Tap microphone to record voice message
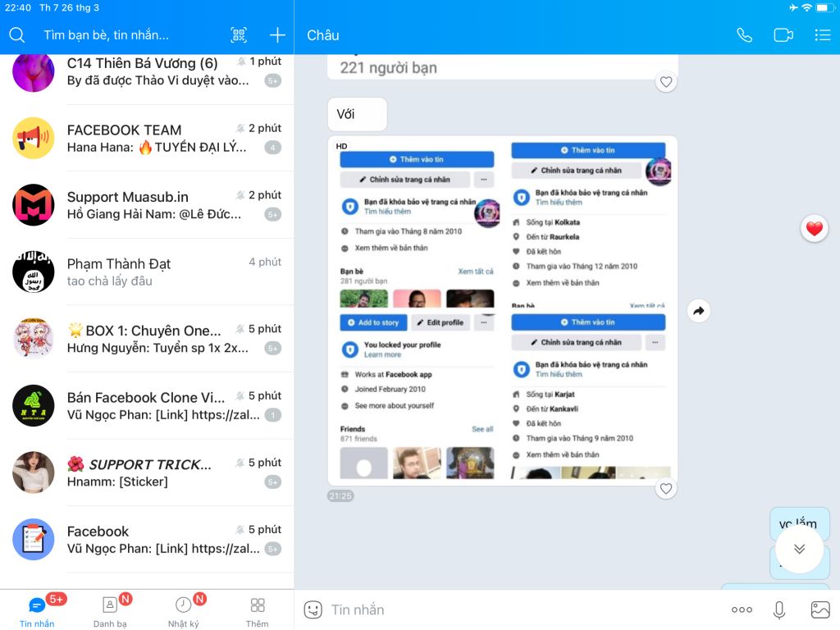Image resolution: width=840 pixels, height=630 pixels. pyautogui.click(x=779, y=609)
